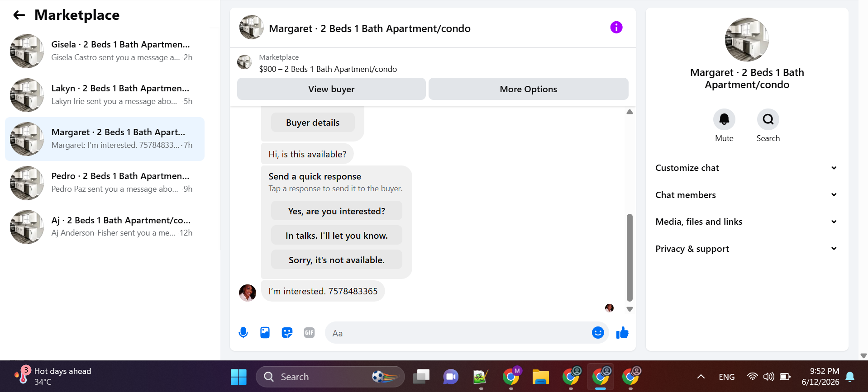
Task: Mute the conversation with bell icon
Action: (724, 119)
